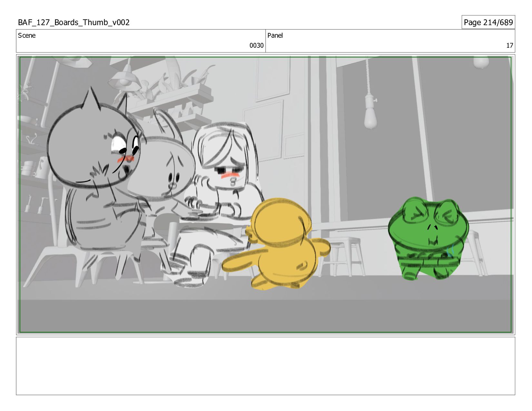Image resolution: width=532 pixels, height=411 pixels.
Task: Select the panel number 17
Action: [509, 45]
